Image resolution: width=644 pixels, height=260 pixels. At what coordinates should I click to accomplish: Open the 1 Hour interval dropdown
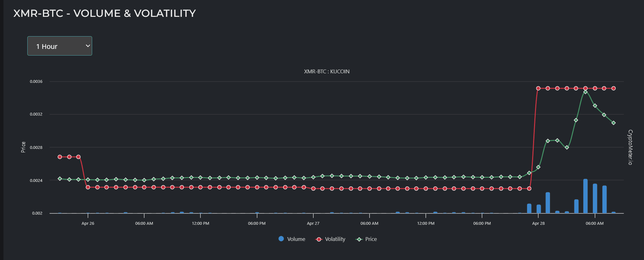coord(60,46)
